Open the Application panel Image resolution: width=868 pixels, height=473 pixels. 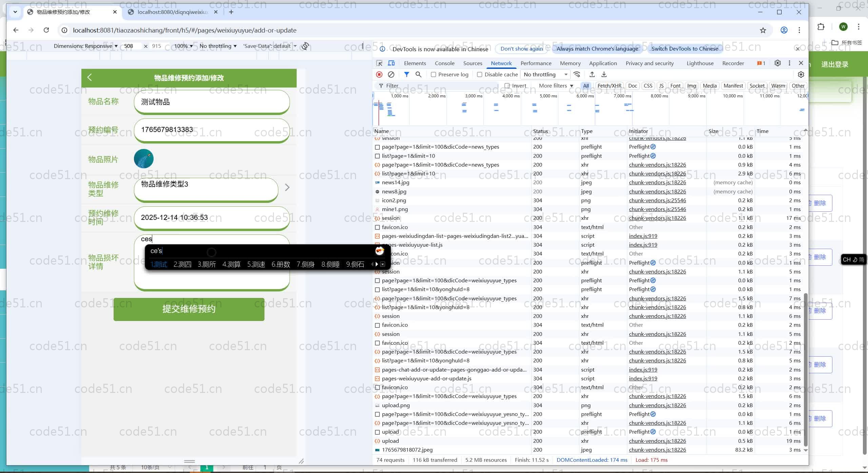point(603,63)
